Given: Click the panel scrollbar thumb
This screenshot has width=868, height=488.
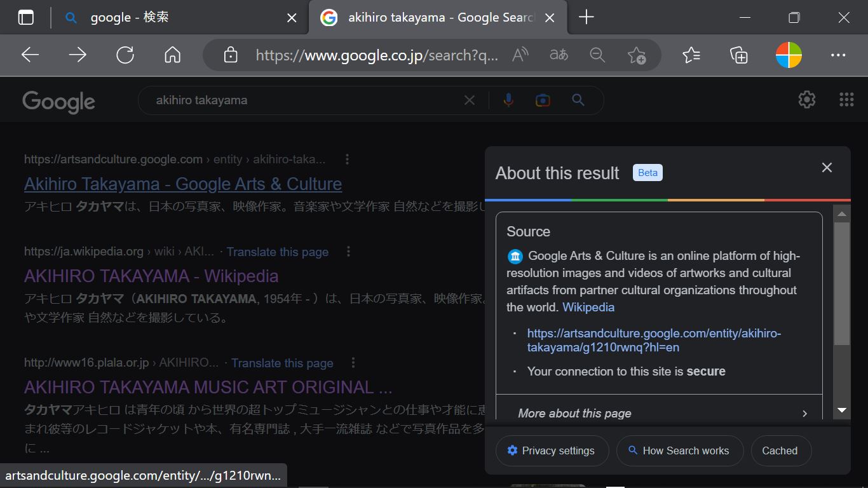Looking at the screenshot, I should 842,283.
